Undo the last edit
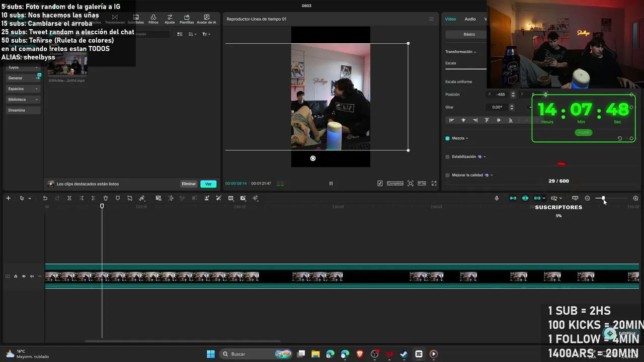644x362 pixels. pyautogui.click(x=45, y=198)
